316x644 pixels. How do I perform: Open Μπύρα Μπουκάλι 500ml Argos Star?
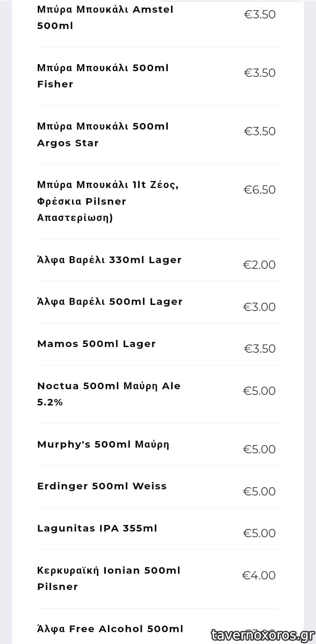coord(103,134)
